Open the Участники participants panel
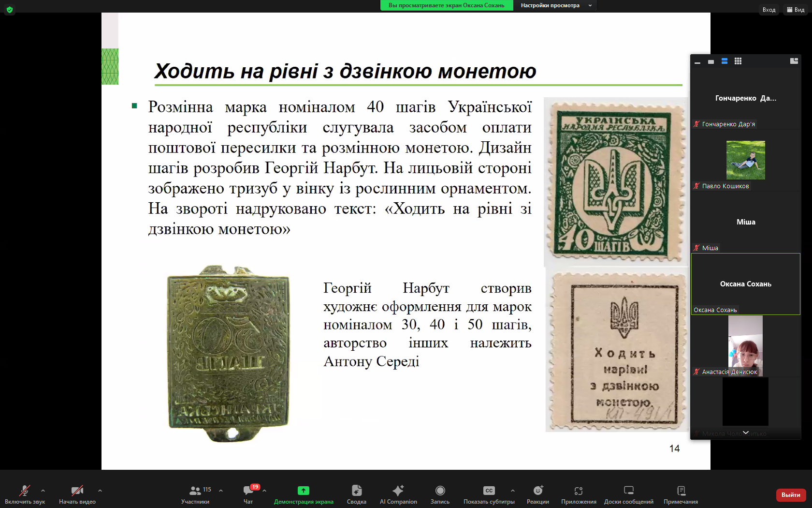812x508 pixels. pyautogui.click(x=195, y=493)
